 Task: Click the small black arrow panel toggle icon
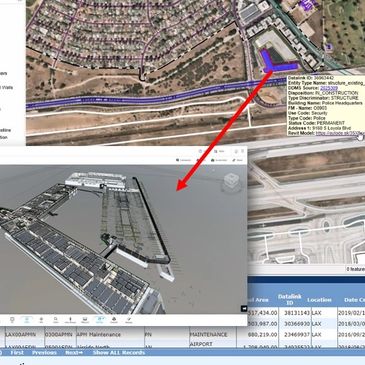coord(244,309)
